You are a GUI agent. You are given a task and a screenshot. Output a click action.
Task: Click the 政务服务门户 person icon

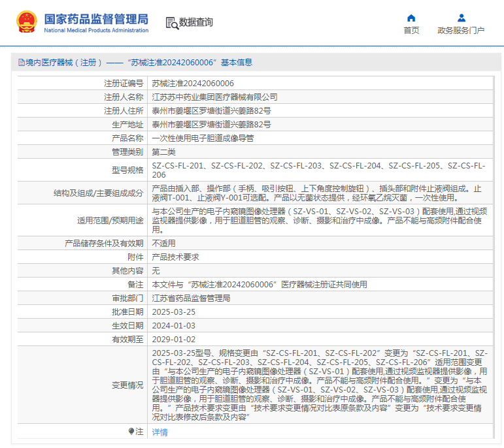461,18
